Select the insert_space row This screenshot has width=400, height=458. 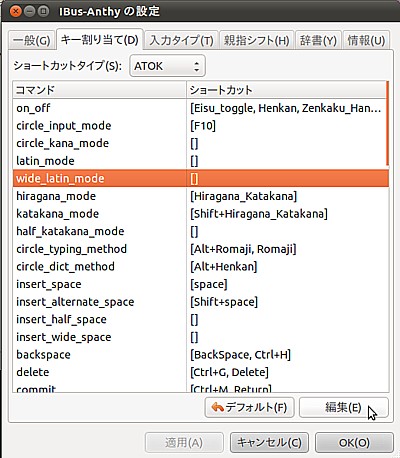pos(201,284)
